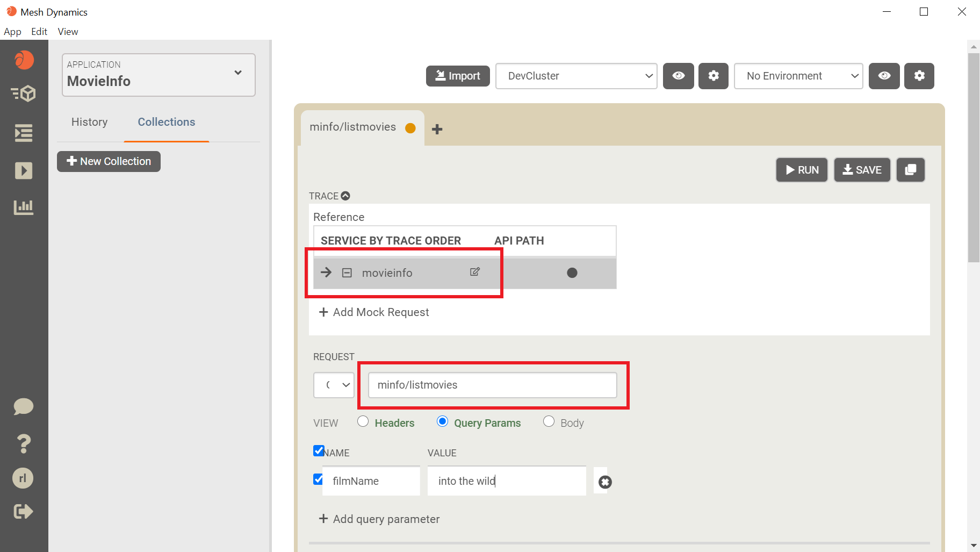Select the movieinfo service row text
Viewport: 980px width, 552px height.
click(387, 273)
